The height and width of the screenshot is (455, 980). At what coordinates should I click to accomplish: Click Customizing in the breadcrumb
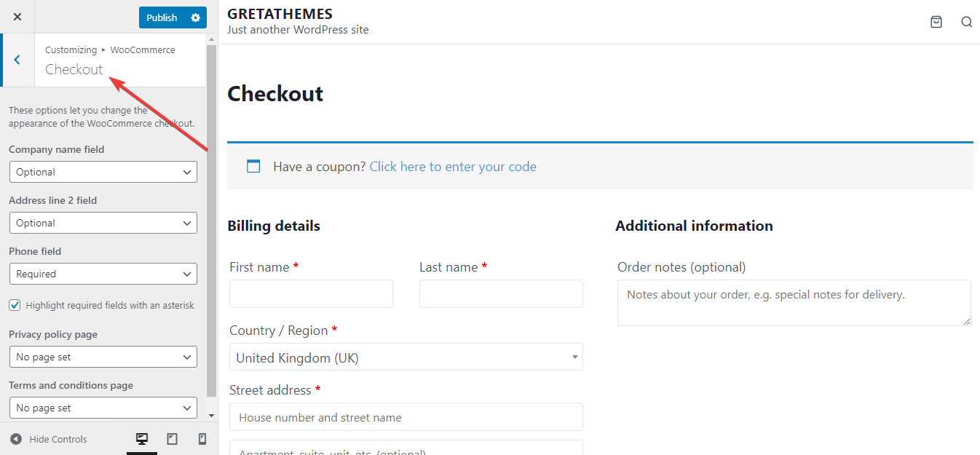point(71,50)
